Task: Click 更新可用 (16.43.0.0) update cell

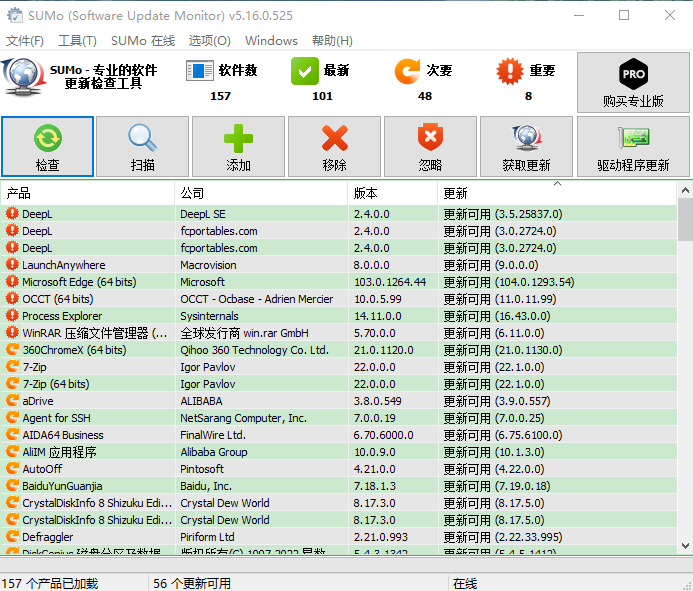Action: pos(497,316)
